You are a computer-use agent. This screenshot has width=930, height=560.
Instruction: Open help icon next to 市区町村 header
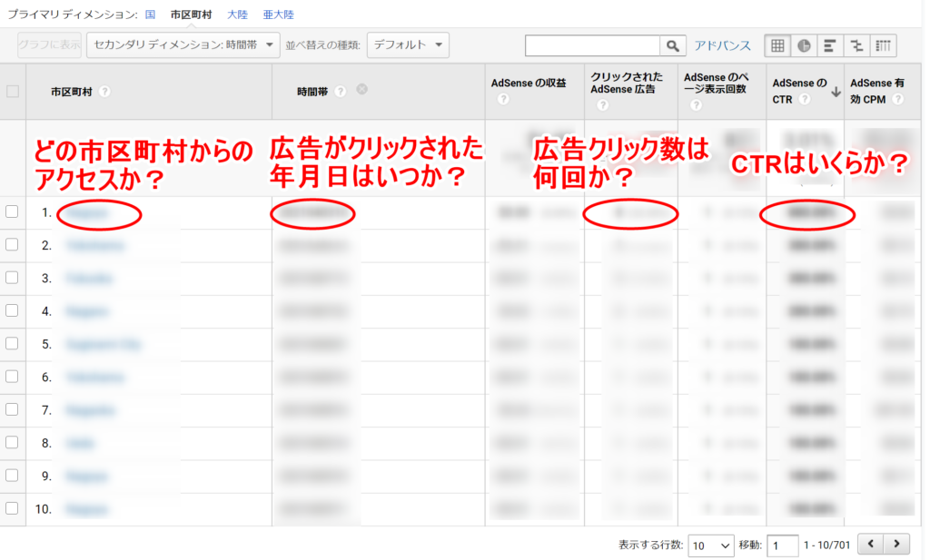click(x=105, y=92)
